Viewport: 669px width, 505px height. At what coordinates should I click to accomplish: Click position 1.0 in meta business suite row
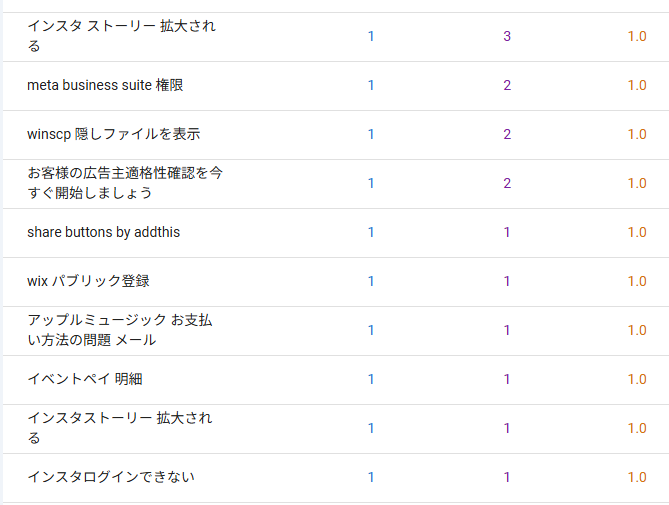pos(637,86)
